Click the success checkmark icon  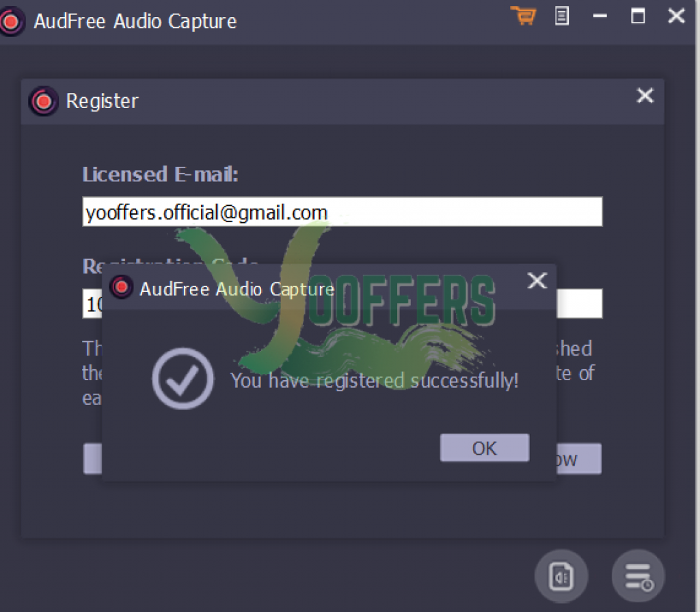[183, 378]
